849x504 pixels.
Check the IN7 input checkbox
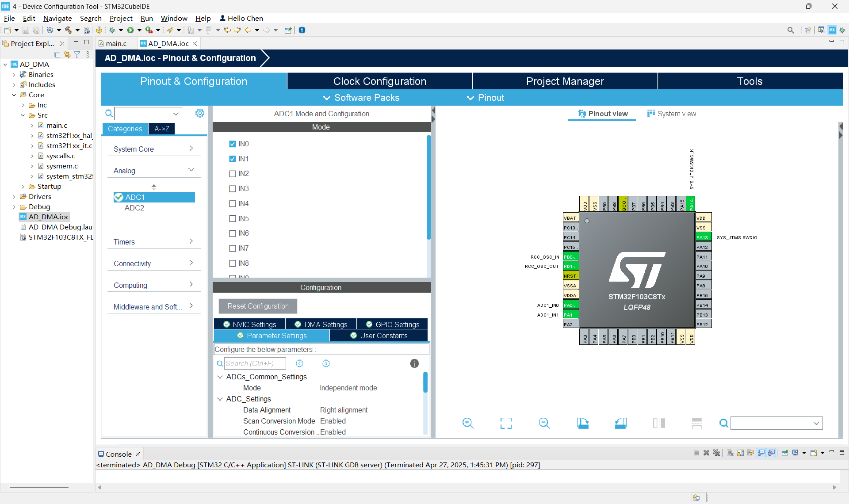(233, 248)
